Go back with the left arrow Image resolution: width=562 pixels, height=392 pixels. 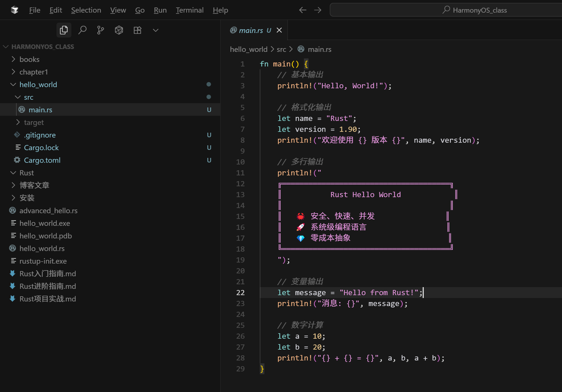pyautogui.click(x=303, y=10)
